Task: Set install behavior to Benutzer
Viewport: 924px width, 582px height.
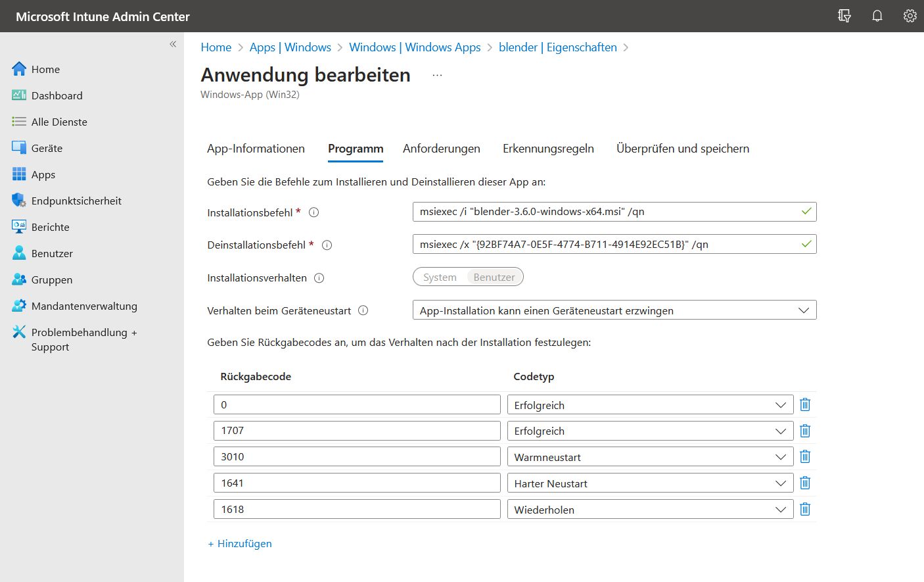Action: (x=494, y=278)
